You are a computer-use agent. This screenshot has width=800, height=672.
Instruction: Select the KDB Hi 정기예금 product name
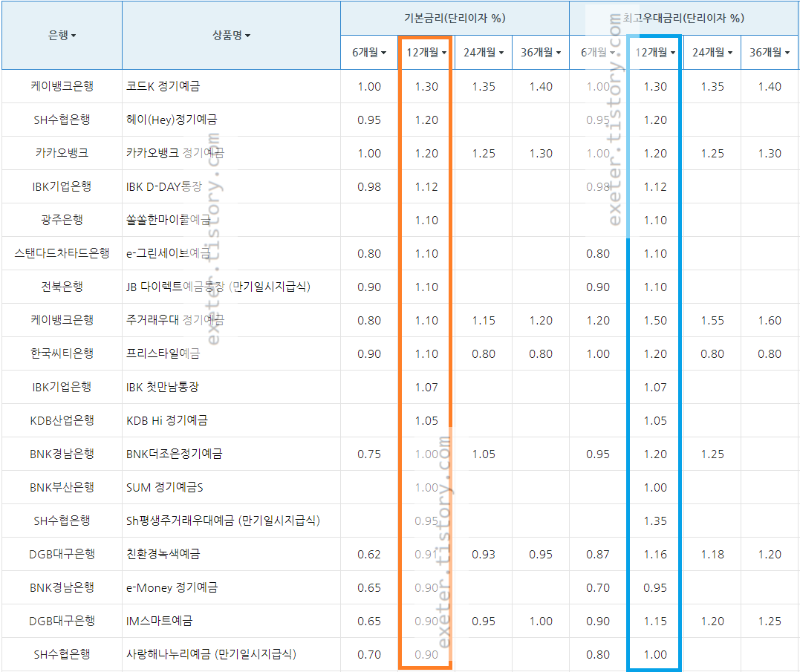tap(167, 420)
